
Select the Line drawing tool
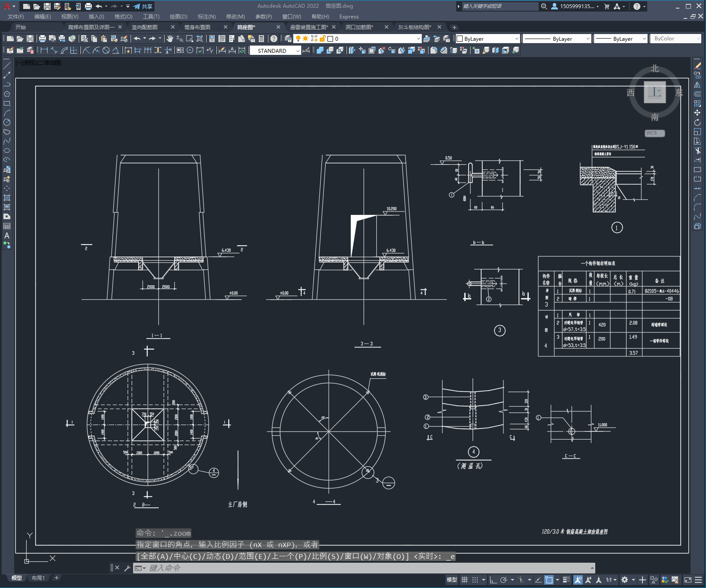click(x=7, y=66)
